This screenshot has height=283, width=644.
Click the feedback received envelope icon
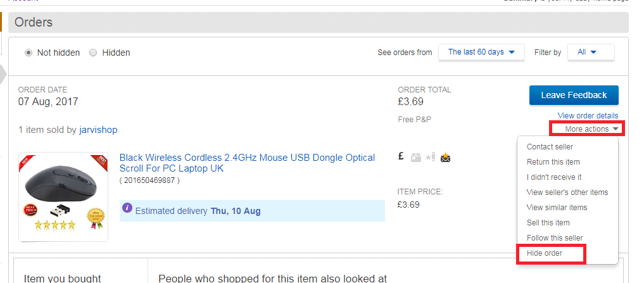[x=446, y=158]
